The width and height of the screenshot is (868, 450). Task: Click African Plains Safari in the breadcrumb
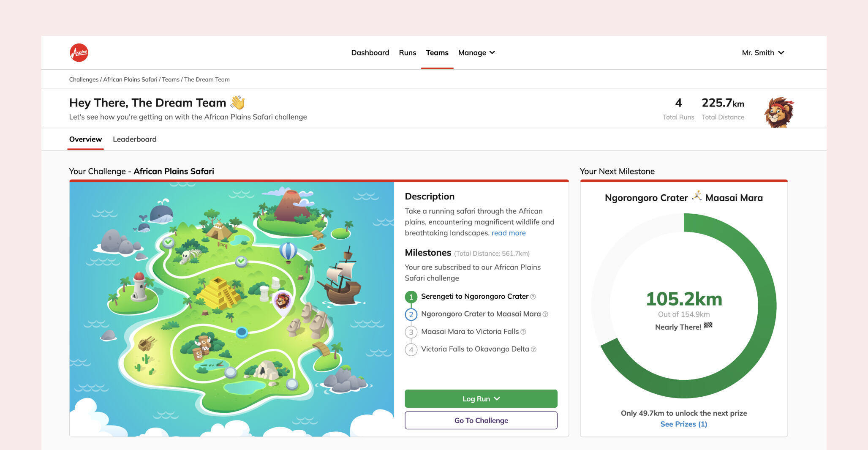[x=130, y=79]
